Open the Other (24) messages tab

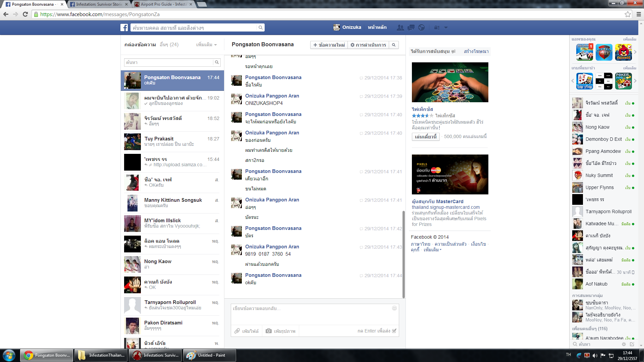(169, 45)
